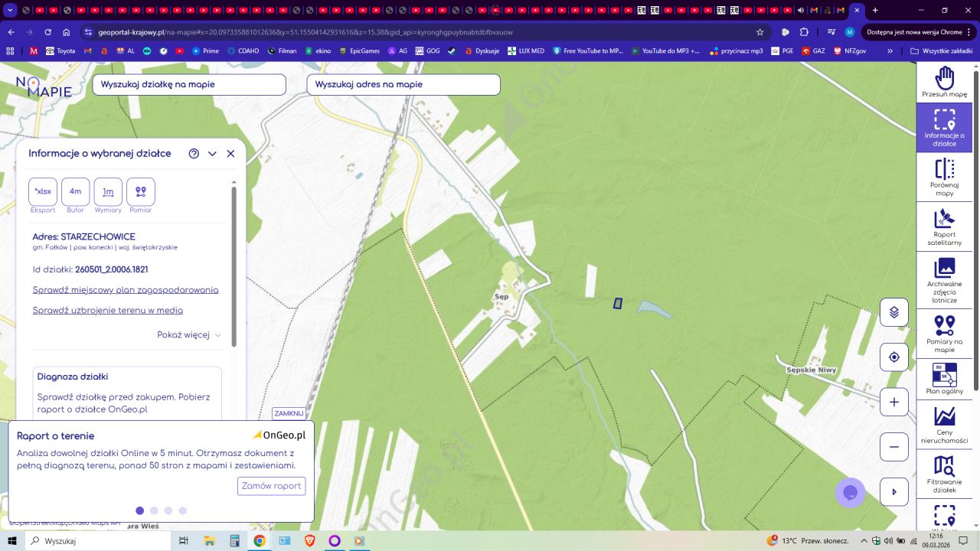
Task: Toggle the 4m Bufor option
Action: pyautogui.click(x=75, y=192)
